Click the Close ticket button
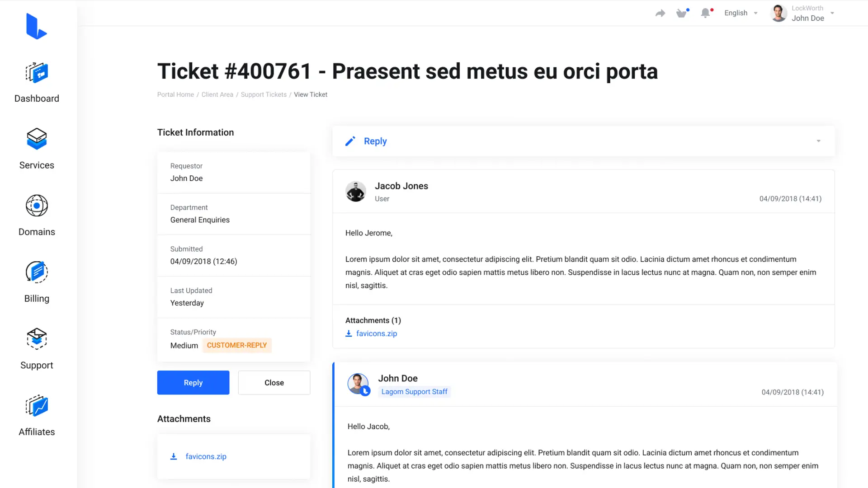The height and width of the screenshot is (488, 868). pyautogui.click(x=274, y=383)
